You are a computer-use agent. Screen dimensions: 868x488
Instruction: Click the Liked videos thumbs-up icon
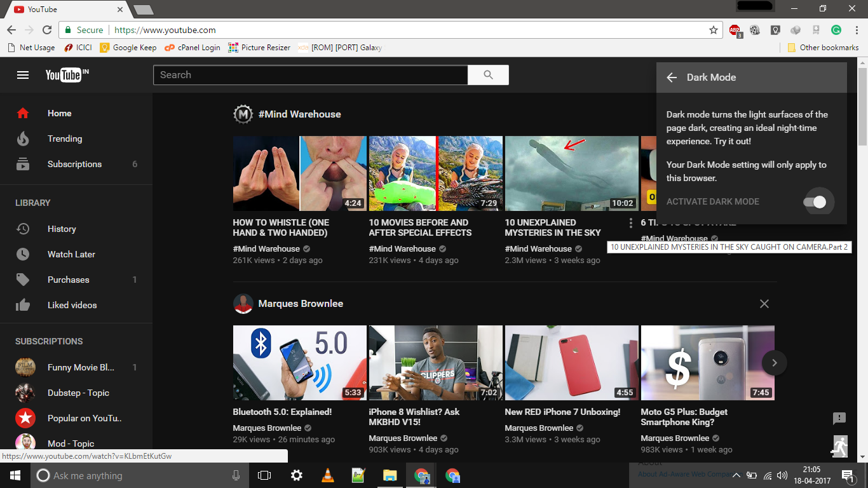(x=23, y=305)
